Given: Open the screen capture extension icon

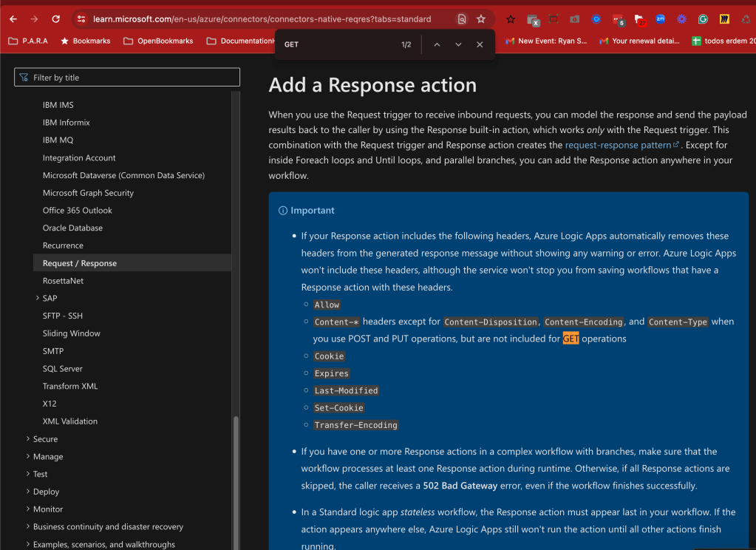Looking at the screenshot, I should click(554, 19).
